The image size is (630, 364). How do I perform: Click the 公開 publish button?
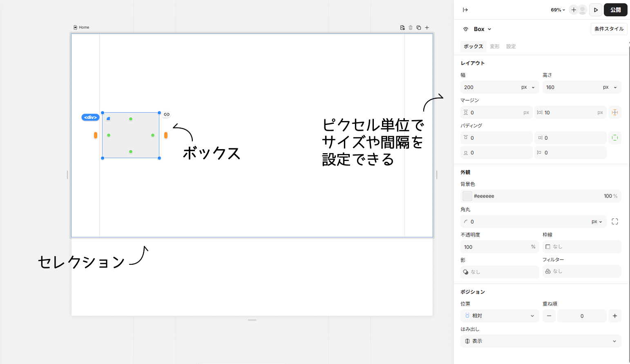[x=615, y=9]
